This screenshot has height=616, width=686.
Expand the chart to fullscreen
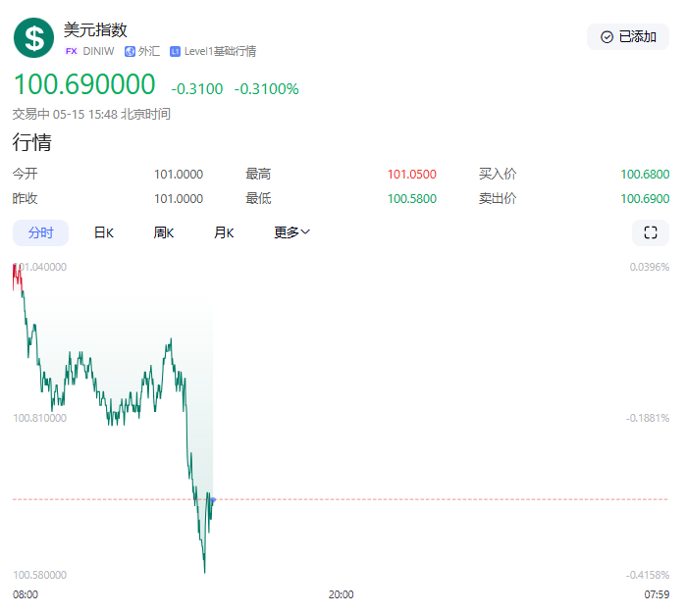(650, 232)
